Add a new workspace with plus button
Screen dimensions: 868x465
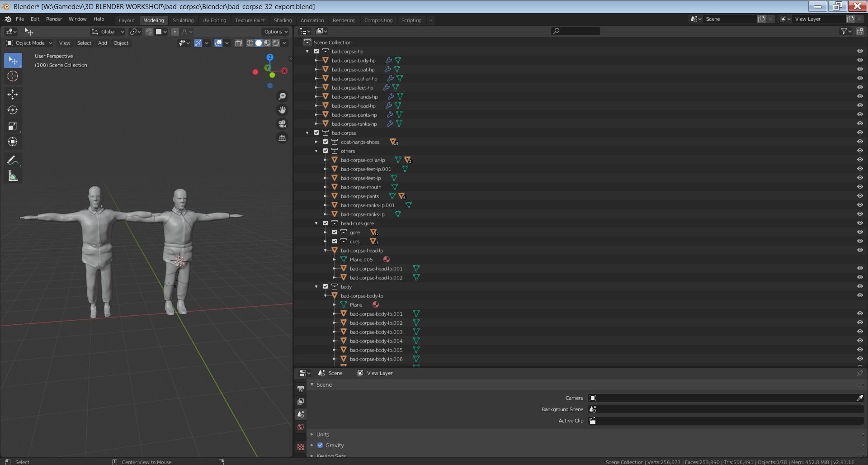tap(431, 20)
